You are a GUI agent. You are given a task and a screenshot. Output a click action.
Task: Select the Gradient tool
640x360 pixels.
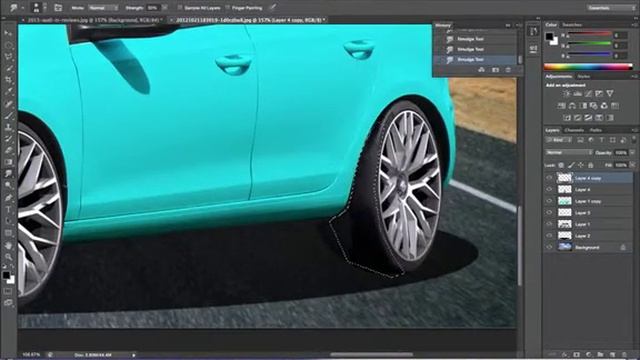pyautogui.click(x=8, y=162)
